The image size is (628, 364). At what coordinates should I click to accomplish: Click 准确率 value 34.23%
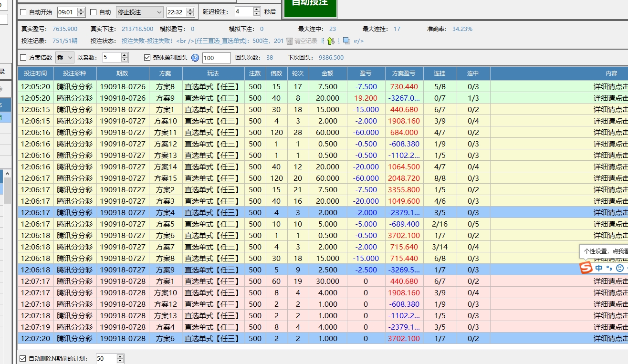462,29
